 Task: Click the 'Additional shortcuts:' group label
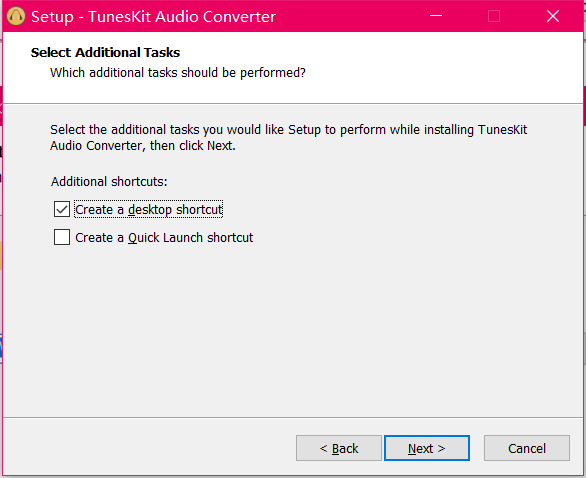[109, 182]
